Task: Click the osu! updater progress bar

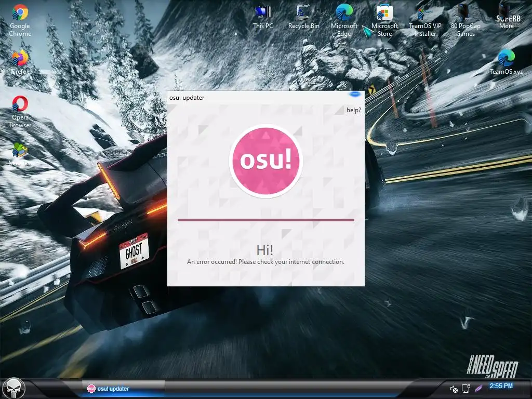Action: coord(265,220)
